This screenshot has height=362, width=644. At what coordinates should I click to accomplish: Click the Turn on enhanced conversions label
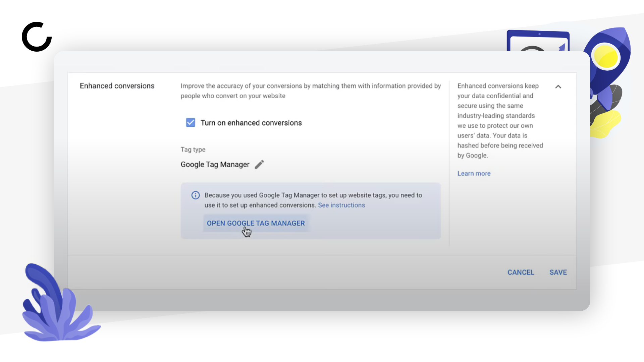251,123
